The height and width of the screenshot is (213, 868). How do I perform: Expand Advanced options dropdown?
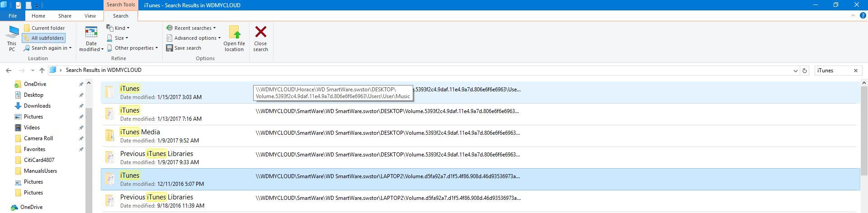tap(193, 38)
